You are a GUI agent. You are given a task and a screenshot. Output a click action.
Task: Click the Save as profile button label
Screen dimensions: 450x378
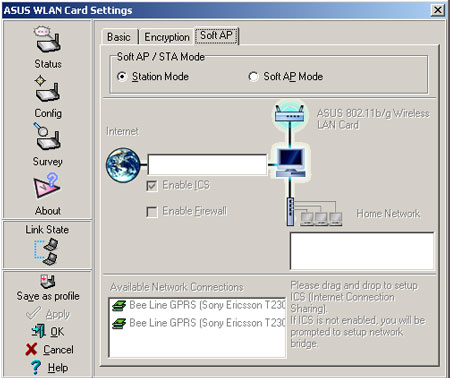click(48, 296)
